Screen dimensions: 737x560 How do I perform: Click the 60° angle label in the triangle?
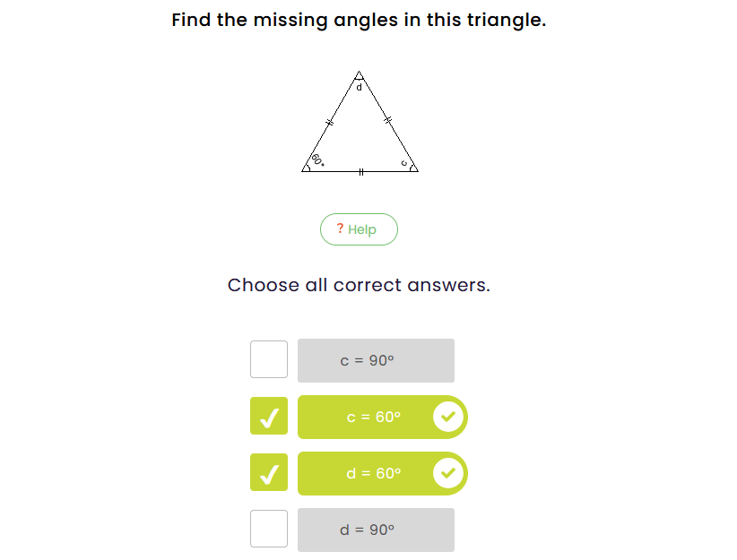click(317, 160)
